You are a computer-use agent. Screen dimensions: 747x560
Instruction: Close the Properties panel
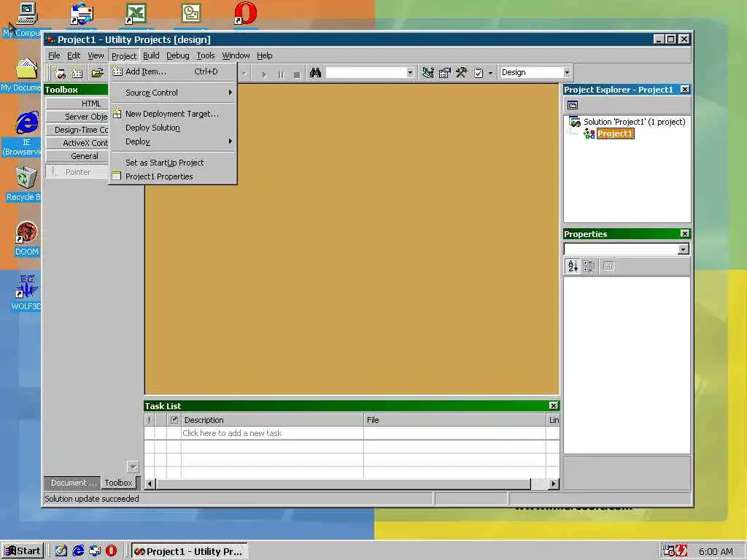684,234
